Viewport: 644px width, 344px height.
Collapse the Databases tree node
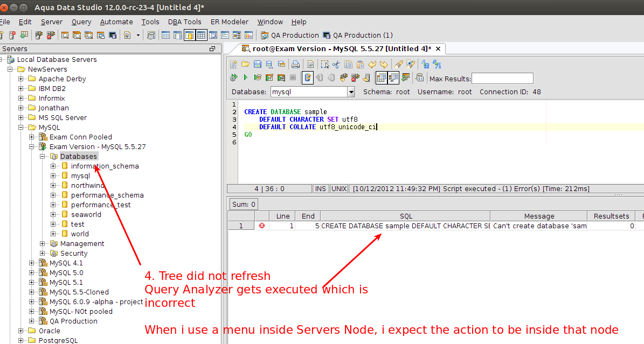pyautogui.click(x=42, y=157)
